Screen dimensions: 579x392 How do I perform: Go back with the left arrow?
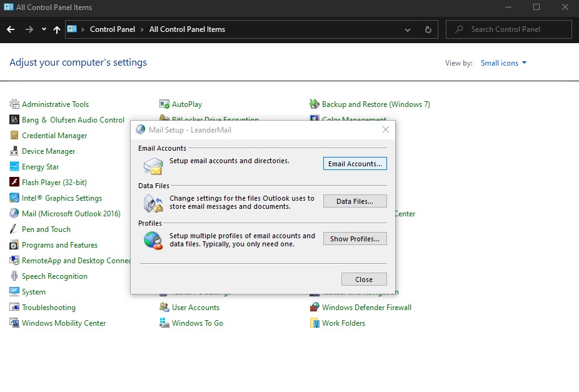coord(11,29)
